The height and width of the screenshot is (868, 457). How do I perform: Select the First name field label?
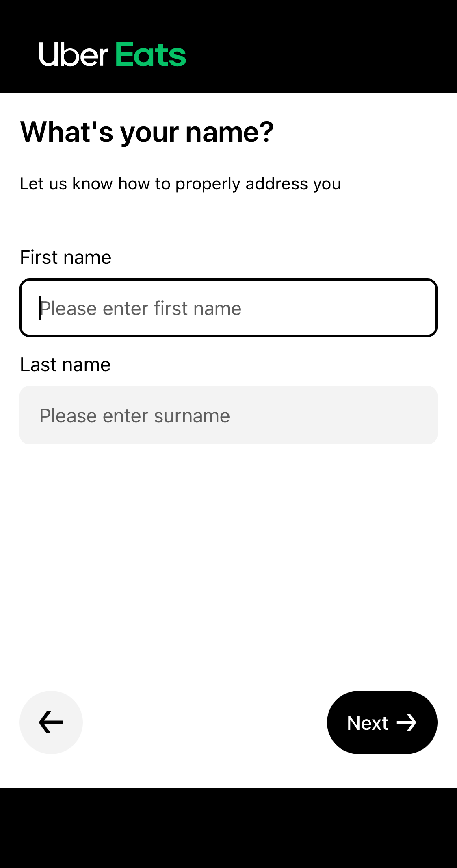(x=65, y=257)
